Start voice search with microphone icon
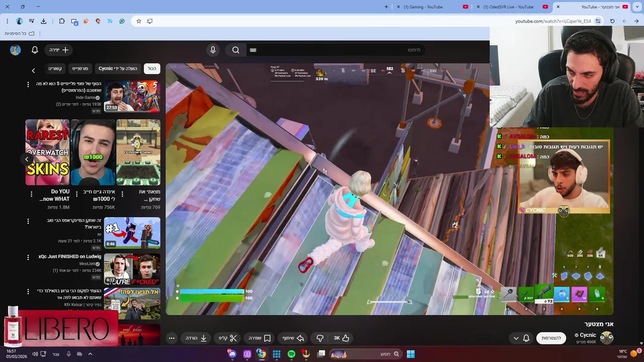This screenshot has width=644, height=362. click(213, 50)
